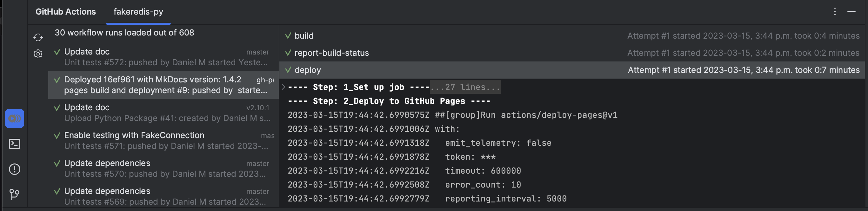Open the panel options three-dot menu
Image resolution: width=868 pixels, height=211 pixels.
(835, 12)
